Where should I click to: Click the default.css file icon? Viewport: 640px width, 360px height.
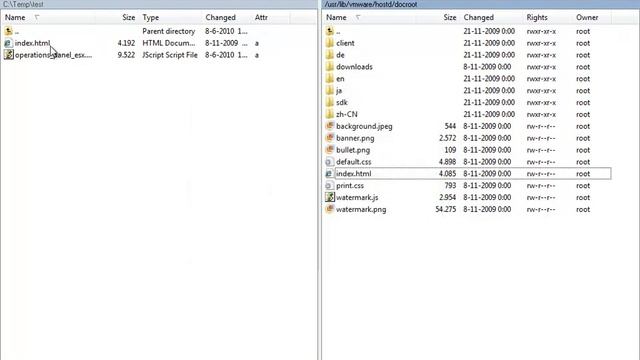click(x=329, y=162)
